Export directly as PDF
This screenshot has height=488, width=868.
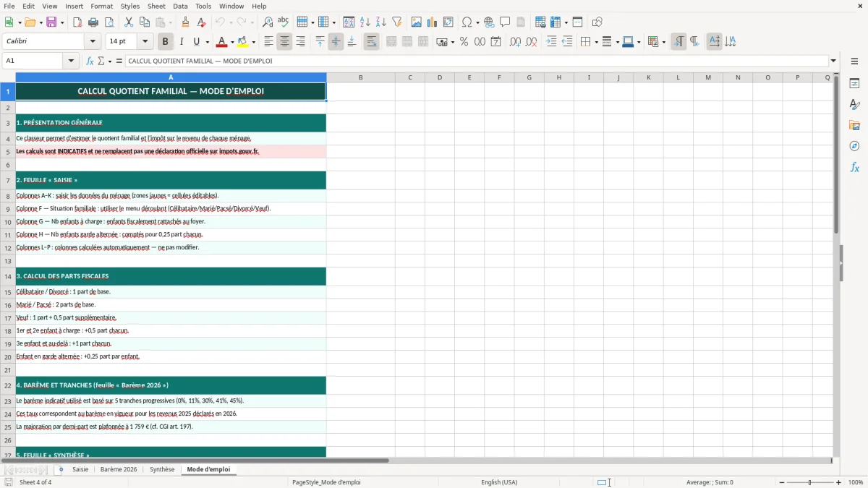pos(77,22)
